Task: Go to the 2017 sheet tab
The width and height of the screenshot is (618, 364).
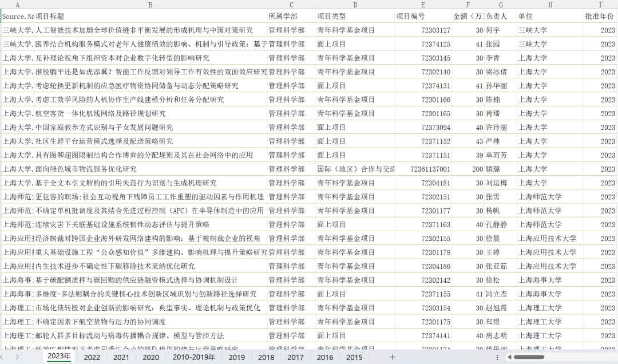Action: coord(295,357)
